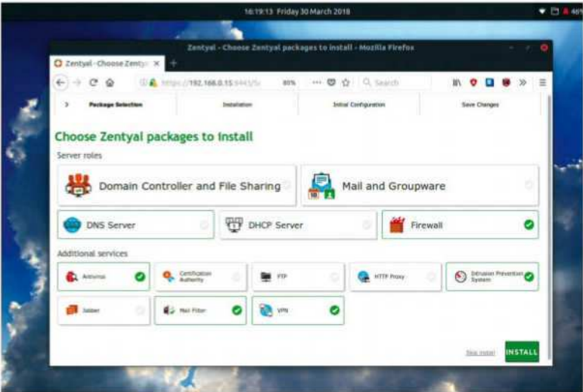Select the Save Changes step
The width and height of the screenshot is (583, 392).
(480, 105)
